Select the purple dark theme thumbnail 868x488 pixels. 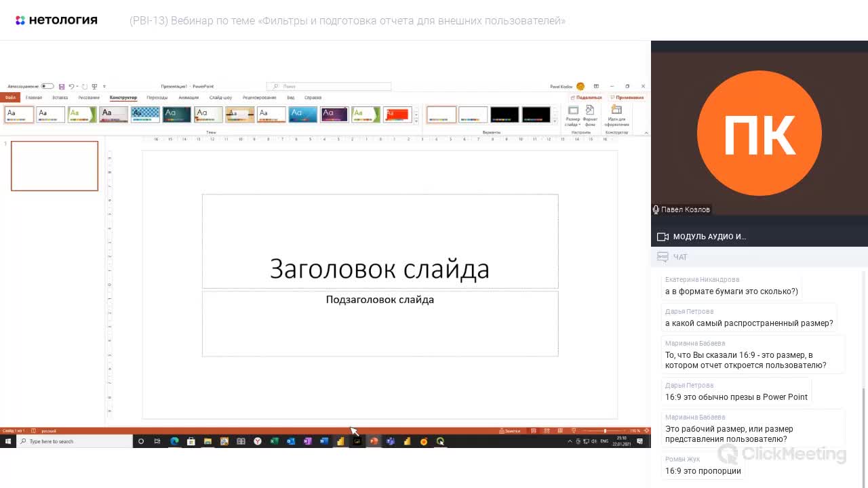[334, 115]
